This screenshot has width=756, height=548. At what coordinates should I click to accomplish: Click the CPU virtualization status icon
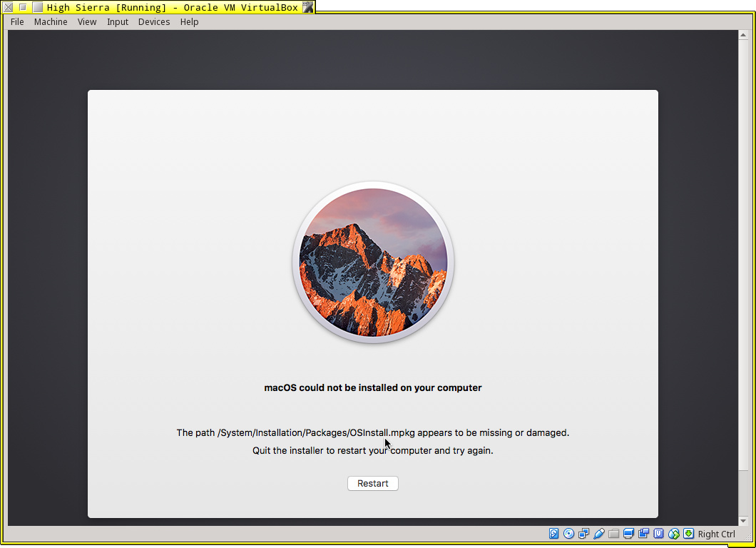pyautogui.click(x=658, y=534)
